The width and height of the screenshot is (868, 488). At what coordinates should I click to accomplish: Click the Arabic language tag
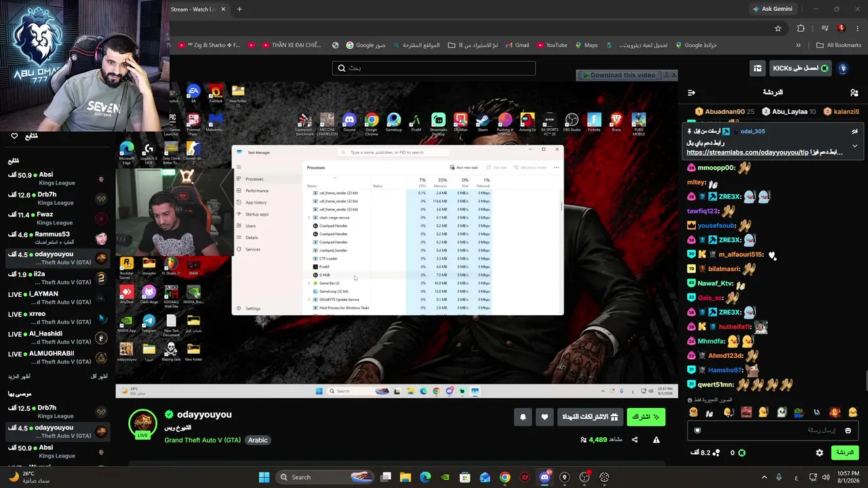tap(258, 440)
